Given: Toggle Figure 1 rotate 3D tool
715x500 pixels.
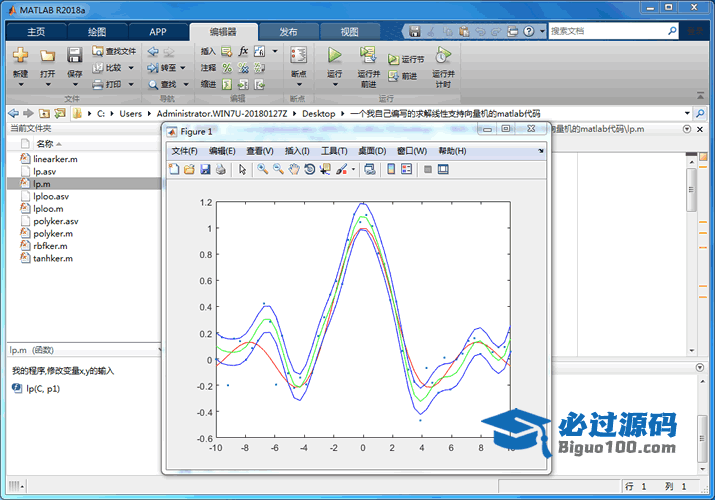Looking at the screenshot, I should coord(310,170).
